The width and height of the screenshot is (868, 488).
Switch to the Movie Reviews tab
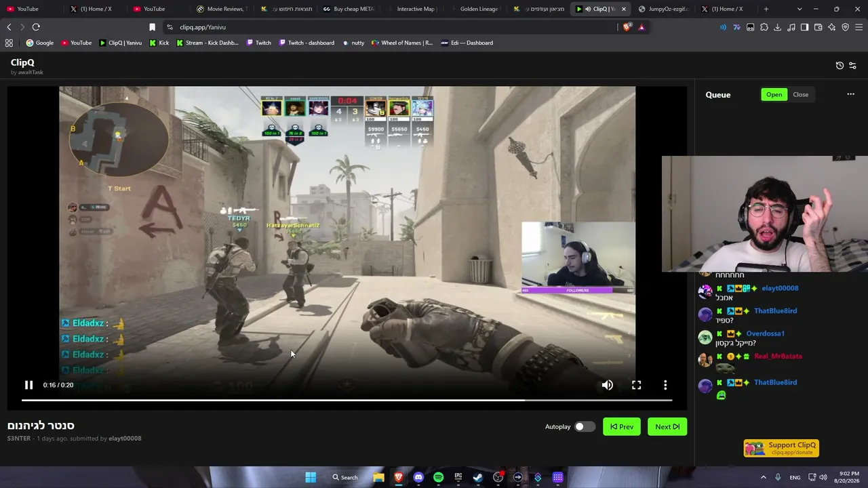pyautogui.click(x=222, y=9)
